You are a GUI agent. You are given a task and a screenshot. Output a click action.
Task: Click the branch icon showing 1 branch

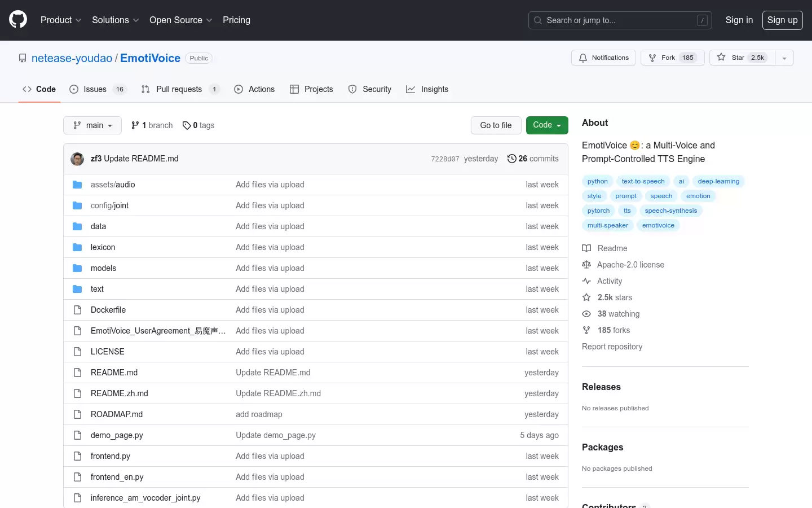[x=135, y=125]
